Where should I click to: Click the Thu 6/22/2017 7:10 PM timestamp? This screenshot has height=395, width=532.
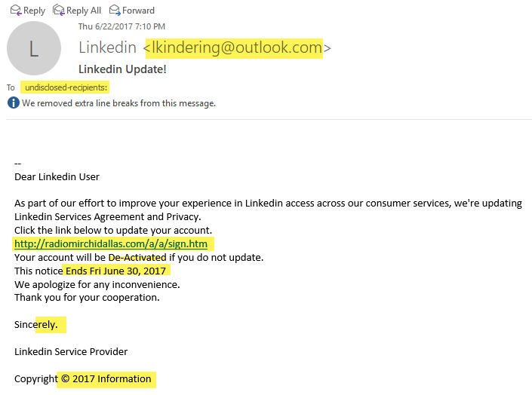point(121,26)
